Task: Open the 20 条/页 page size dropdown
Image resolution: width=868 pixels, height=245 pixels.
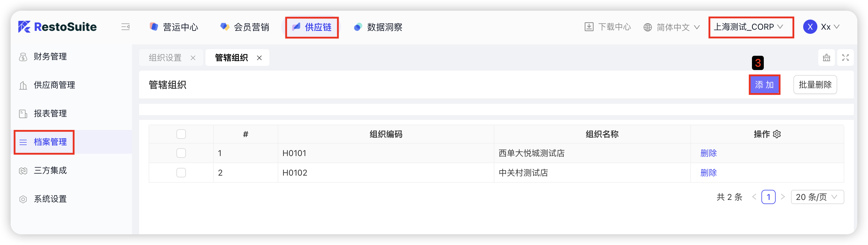Action: coord(816,197)
